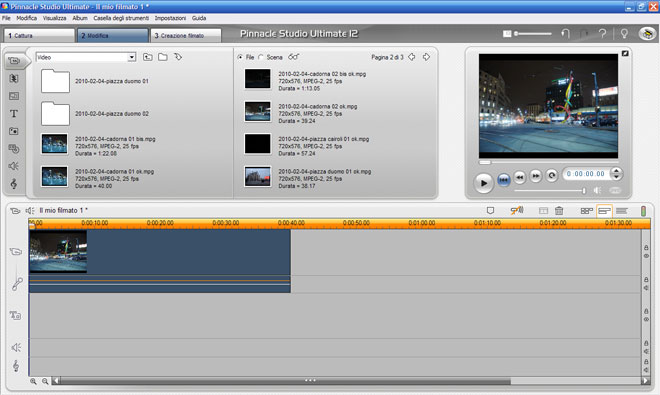The width and height of the screenshot is (660, 395).
Task: Play the preview video
Action: click(484, 183)
